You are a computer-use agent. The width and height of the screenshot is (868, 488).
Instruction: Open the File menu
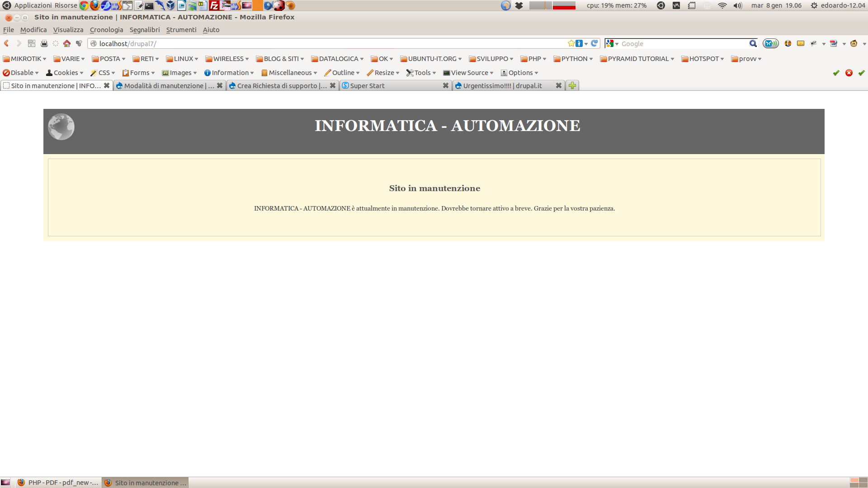[9, 30]
